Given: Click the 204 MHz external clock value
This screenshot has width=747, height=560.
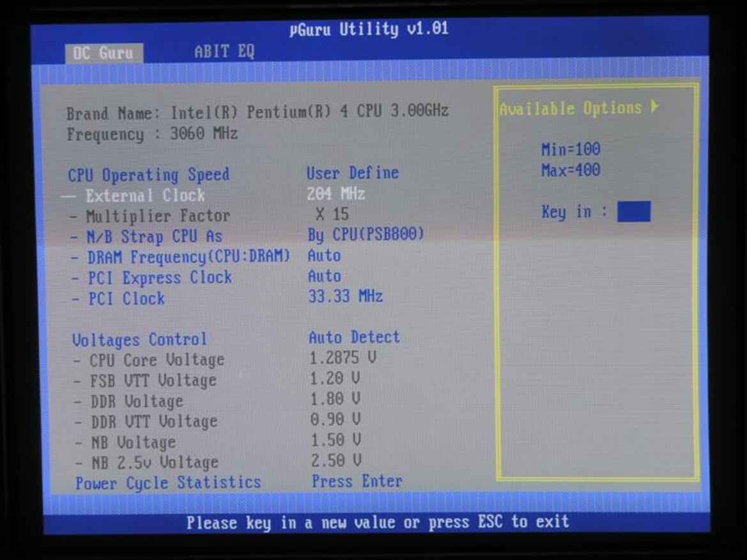Looking at the screenshot, I should pyautogui.click(x=336, y=194).
